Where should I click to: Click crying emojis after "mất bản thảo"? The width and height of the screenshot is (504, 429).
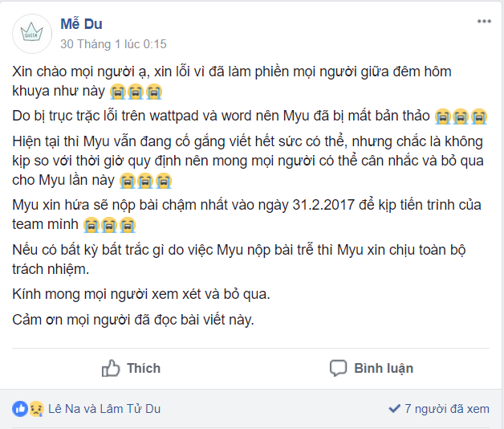[461, 116]
